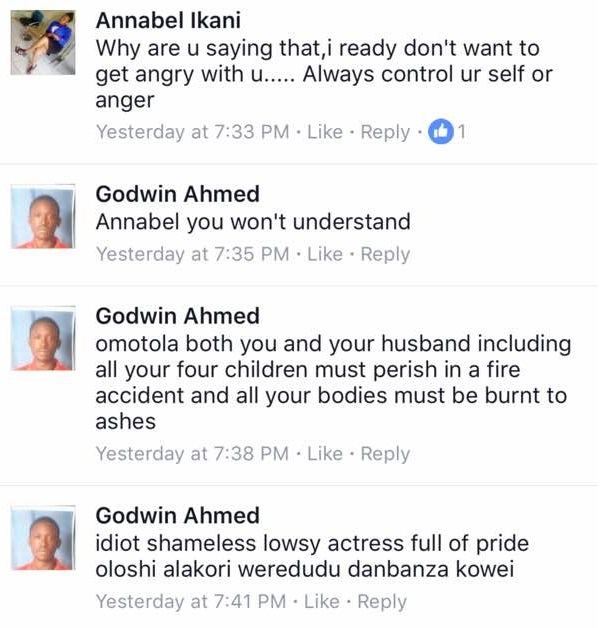This screenshot has width=607, height=628.
Task: Click the 'Yesterday at 7:33 PM' timestamp
Action: click(x=193, y=132)
